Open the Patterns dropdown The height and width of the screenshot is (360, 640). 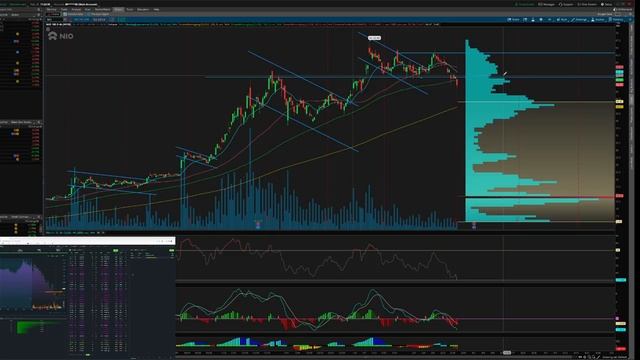(x=616, y=20)
